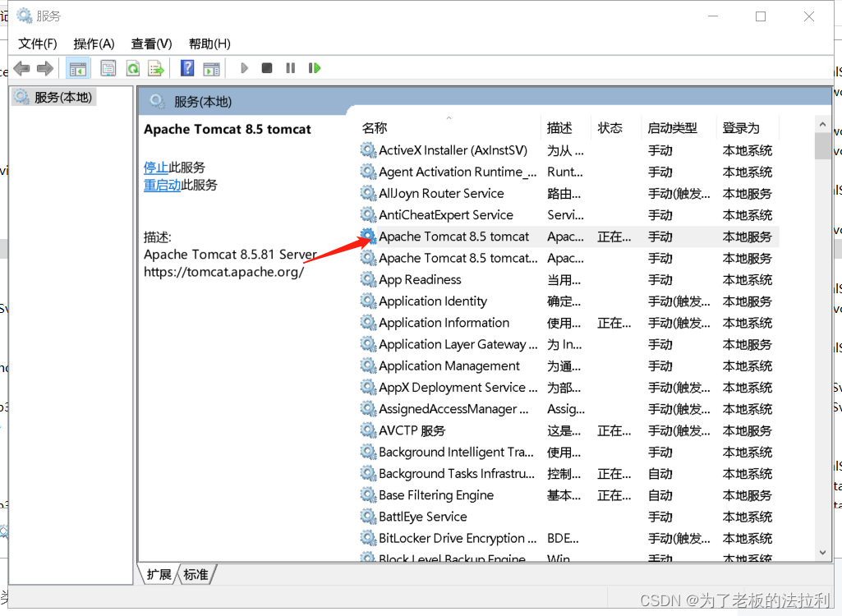Screen dimensions: 842x616
Task: Click the gear icon of AntiCheatExpert Service
Action: point(368,214)
